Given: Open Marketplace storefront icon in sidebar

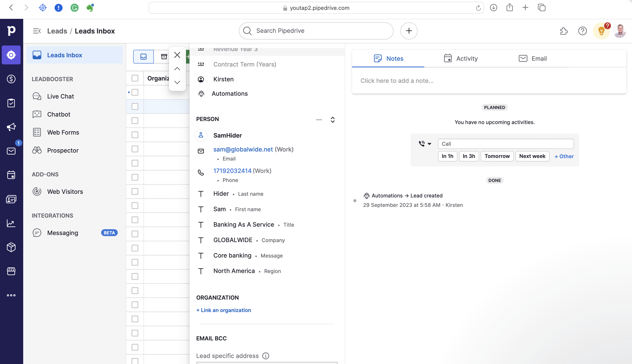Looking at the screenshot, I should tap(11, 271).
